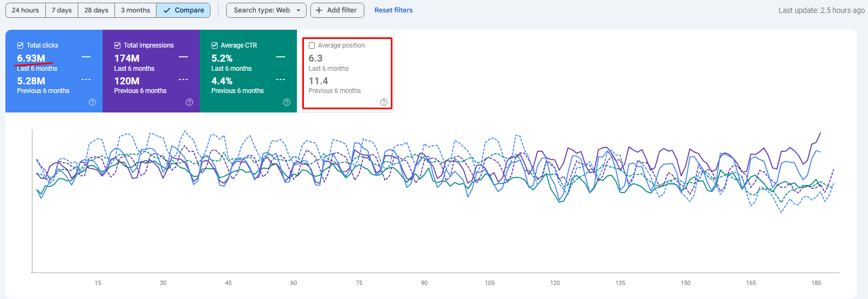Uncheck the Total clicks checkbox
Screen dimensions: 868x299
20,45
